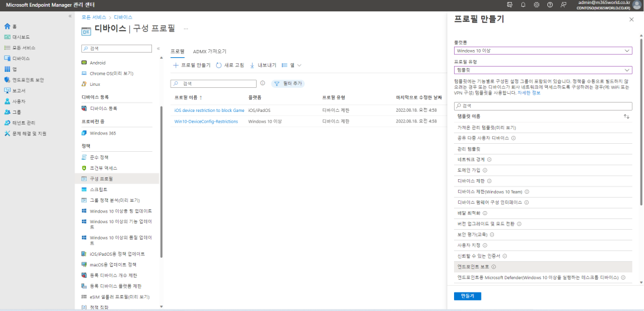Open the directory and subscription icon in header
The height and width of the screenshot is (311, 644).
pyautogui.click(x=510, y=5)
